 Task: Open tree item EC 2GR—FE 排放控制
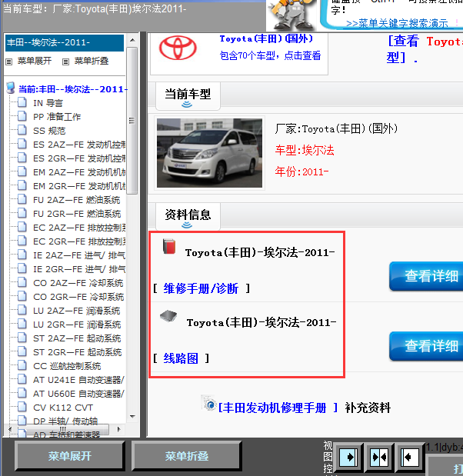[79, 241]
